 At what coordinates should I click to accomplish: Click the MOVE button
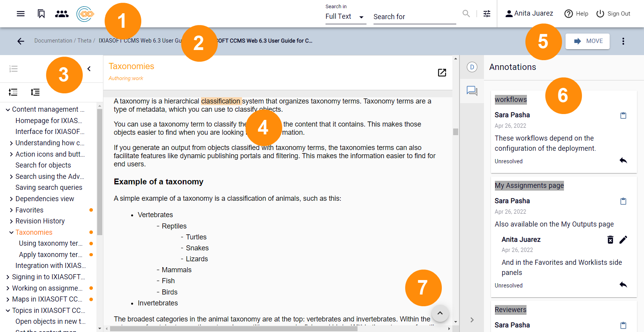(587, 41)
